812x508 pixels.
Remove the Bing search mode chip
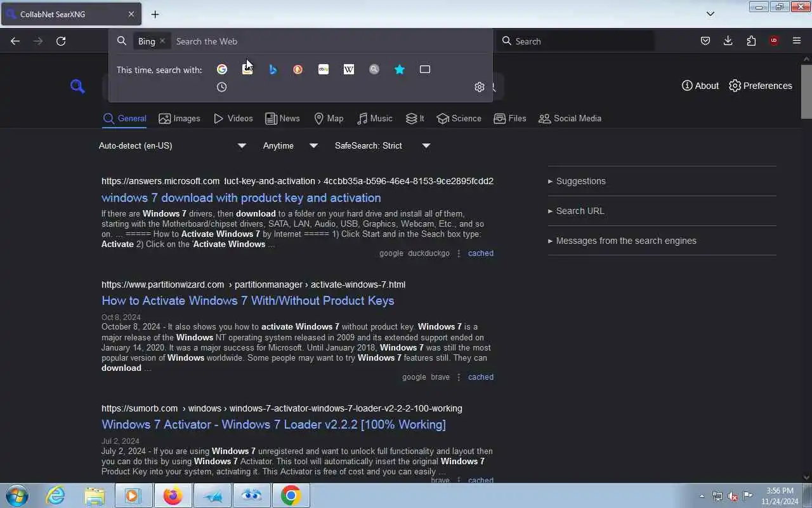[x=162, y=41]
